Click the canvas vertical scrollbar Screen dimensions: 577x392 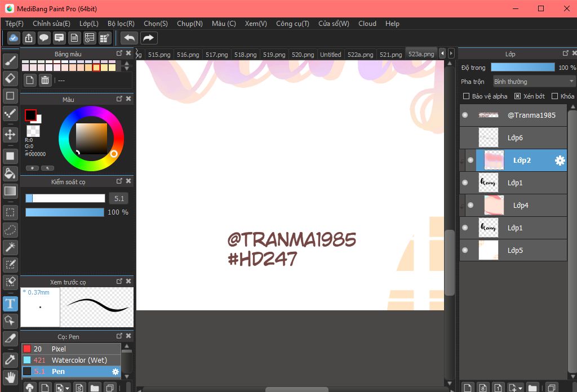click(x=449, y=262)
